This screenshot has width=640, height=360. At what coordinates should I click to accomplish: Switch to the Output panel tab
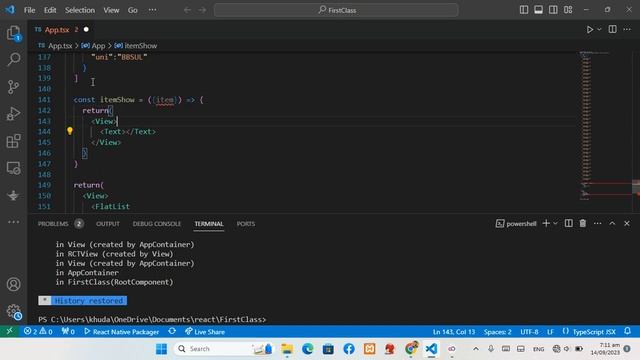108,224
